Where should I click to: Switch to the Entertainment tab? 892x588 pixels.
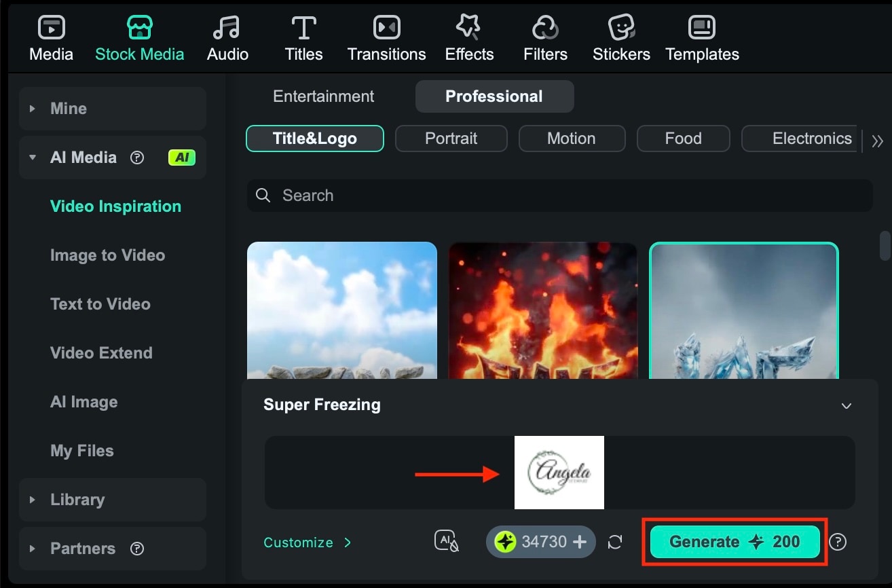pyautogui.click(x=324, y=96)
